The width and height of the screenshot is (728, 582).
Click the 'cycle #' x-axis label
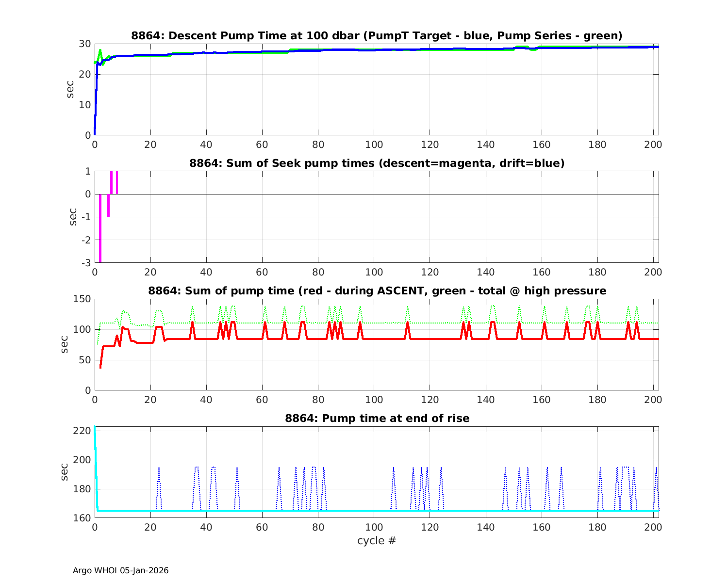(x=377, y=540)
